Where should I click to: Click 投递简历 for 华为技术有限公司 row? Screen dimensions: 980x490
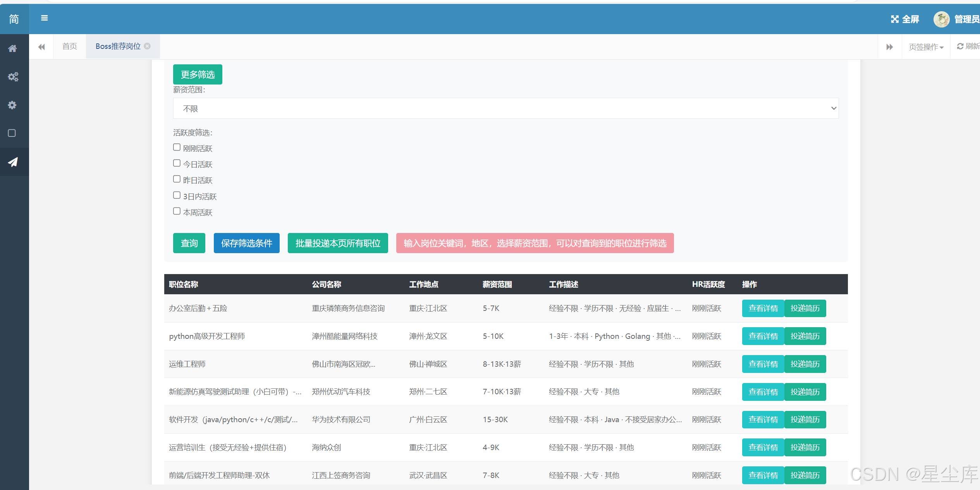(805, 420)
